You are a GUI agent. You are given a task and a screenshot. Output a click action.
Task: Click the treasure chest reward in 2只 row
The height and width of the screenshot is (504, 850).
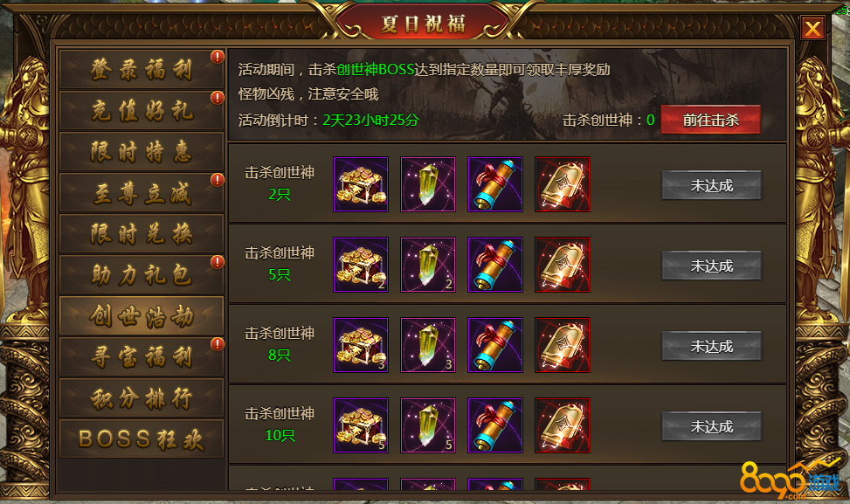(x=361, y=184)
